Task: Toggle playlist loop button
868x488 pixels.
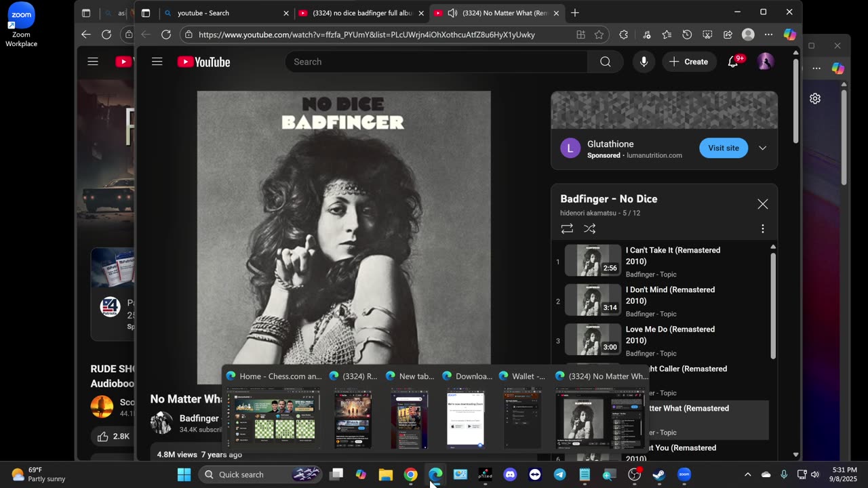Action: coord(567,229)
